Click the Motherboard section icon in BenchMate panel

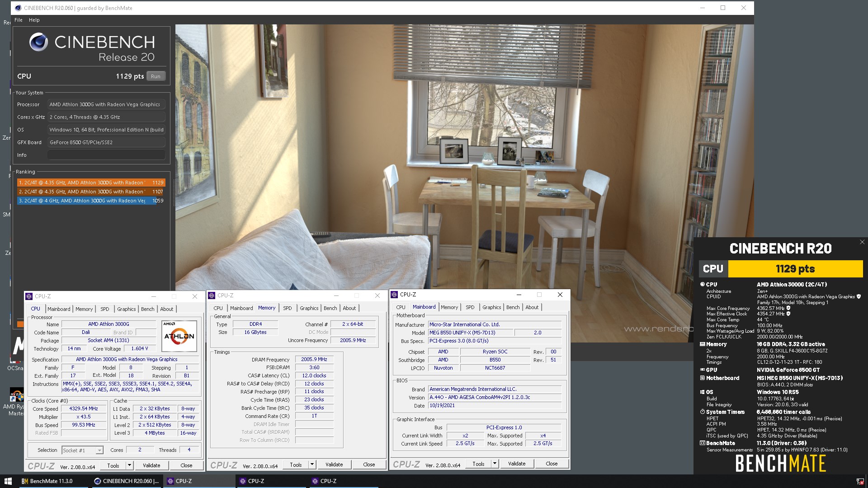click(x=703, y=378)
